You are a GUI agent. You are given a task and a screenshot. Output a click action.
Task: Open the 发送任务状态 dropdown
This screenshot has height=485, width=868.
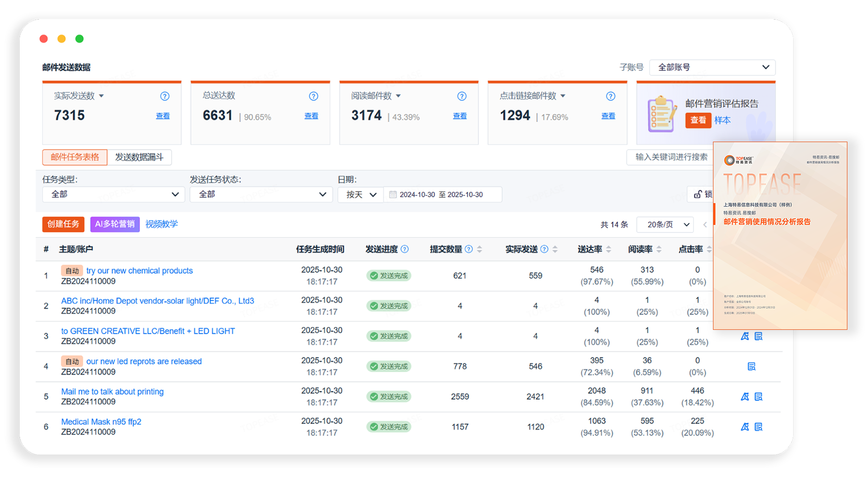pos(261,194)
